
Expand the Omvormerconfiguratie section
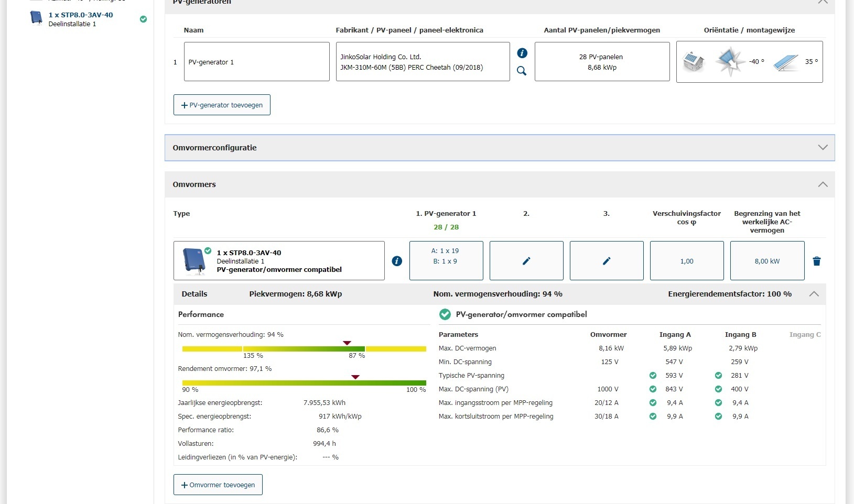[x=823, y=148]
